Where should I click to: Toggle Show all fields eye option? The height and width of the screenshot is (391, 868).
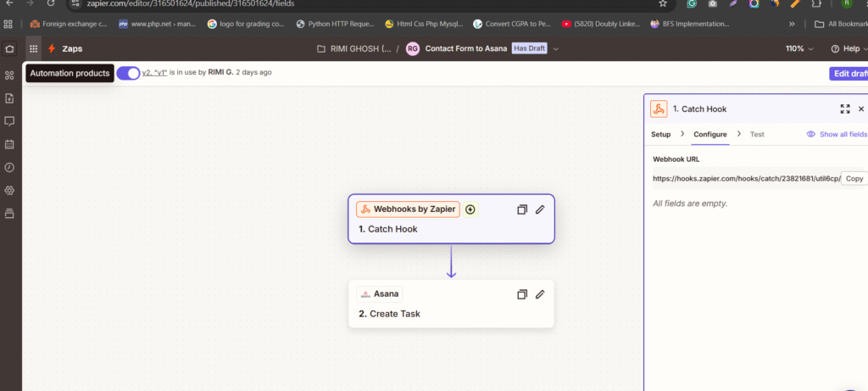click(836, 134)
